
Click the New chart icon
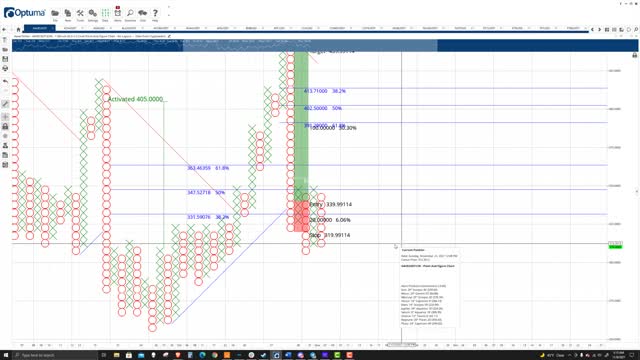coord(68,13)
